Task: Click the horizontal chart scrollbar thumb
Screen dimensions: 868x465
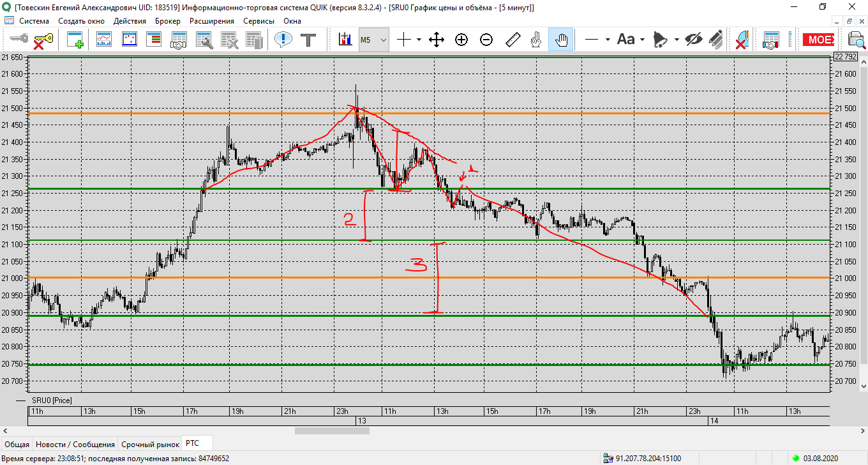Action: pyautogui.click(x=332, y=431)
